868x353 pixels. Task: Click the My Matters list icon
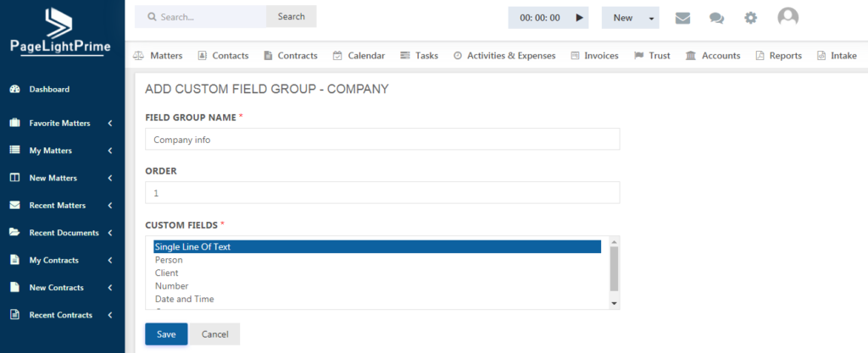point(15,151)
